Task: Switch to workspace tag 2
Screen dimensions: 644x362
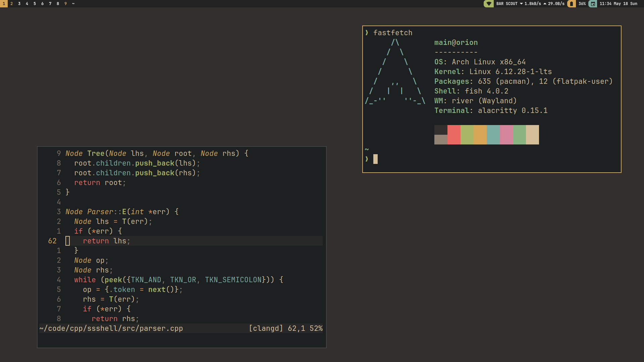Action: 11,4
